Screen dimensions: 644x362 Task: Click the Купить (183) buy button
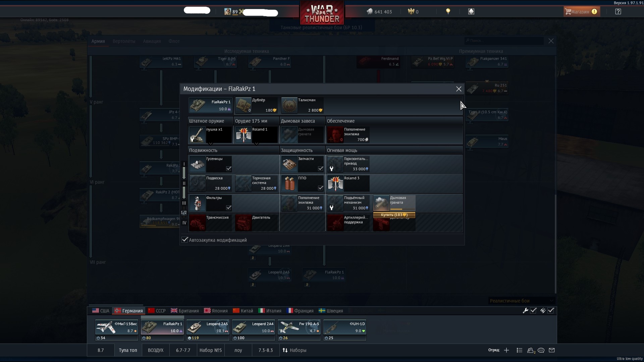pos(394,215)
